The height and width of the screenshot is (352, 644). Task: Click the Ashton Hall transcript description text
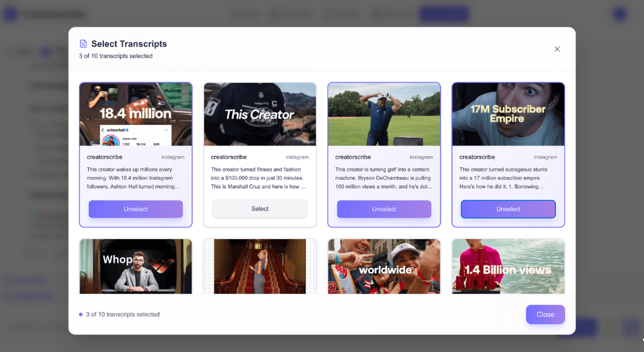[133, 178]
